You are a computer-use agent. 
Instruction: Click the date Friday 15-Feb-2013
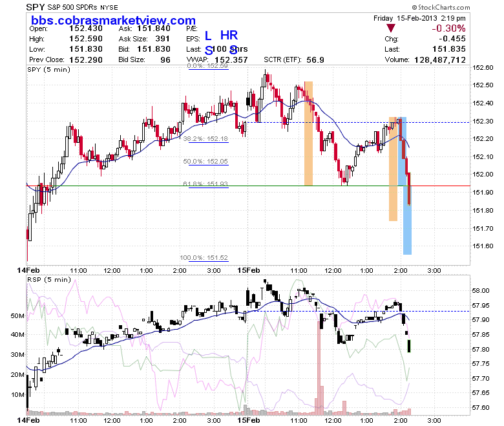(405, 18)
